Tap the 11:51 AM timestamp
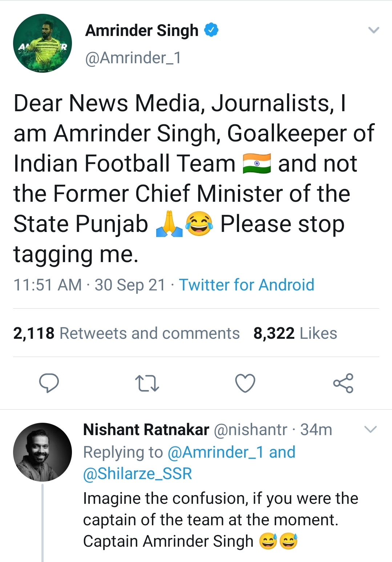This screenshot has width=392, height=562. tap(48, 285)
